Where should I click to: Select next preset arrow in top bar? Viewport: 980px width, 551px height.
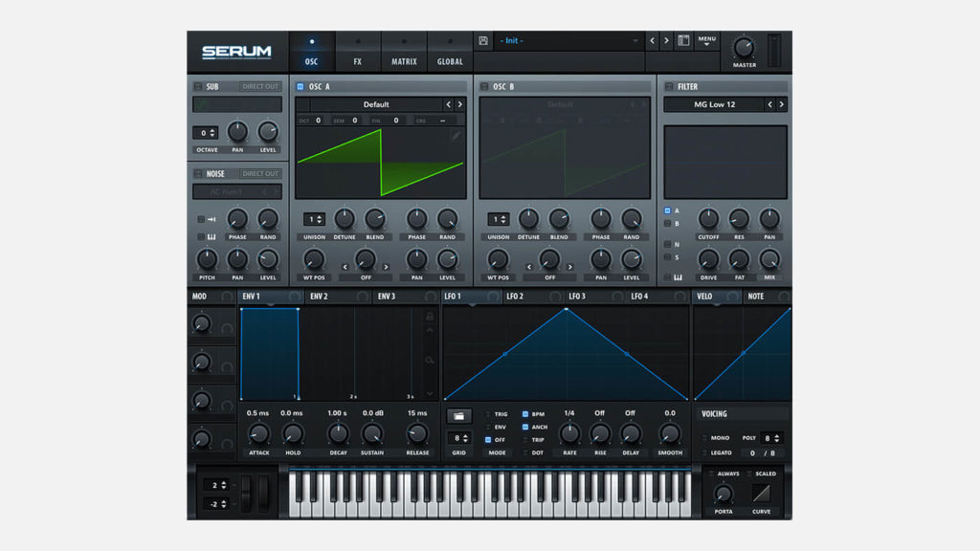(x=666, y=40)
